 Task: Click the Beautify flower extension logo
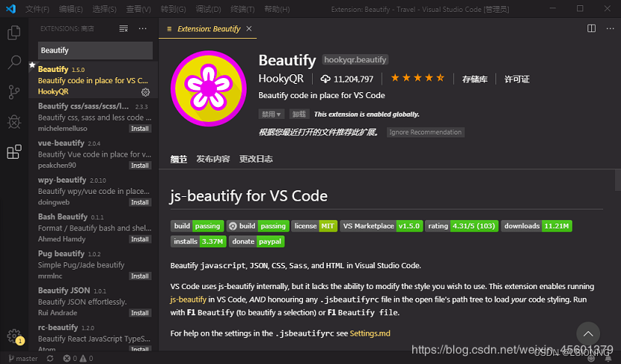pyautogui.click(x=208, y=88)
